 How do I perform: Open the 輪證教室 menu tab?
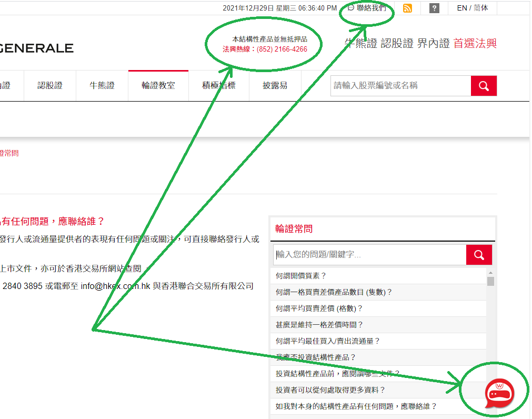pos(158,85)
